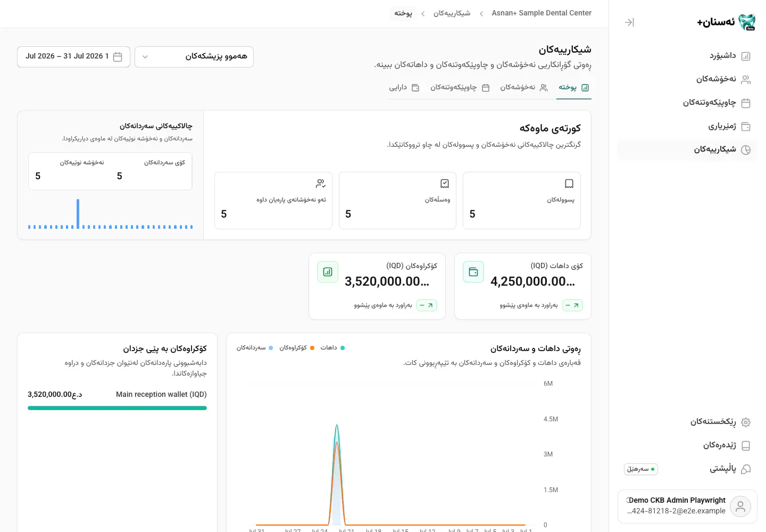This screenshot has height=532, width=766.
Task: Click the کۆی سەردانەکان value 5
Action: [x=120, y=176]
